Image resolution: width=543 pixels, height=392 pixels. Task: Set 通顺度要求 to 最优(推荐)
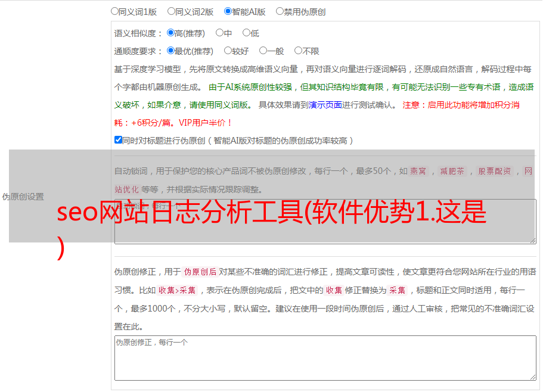(170, 51)
